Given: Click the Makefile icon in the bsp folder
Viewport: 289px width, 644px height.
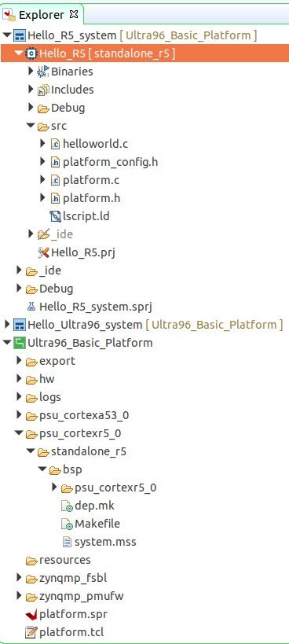Looking at the screenshot, I should (x=67, y=524).
